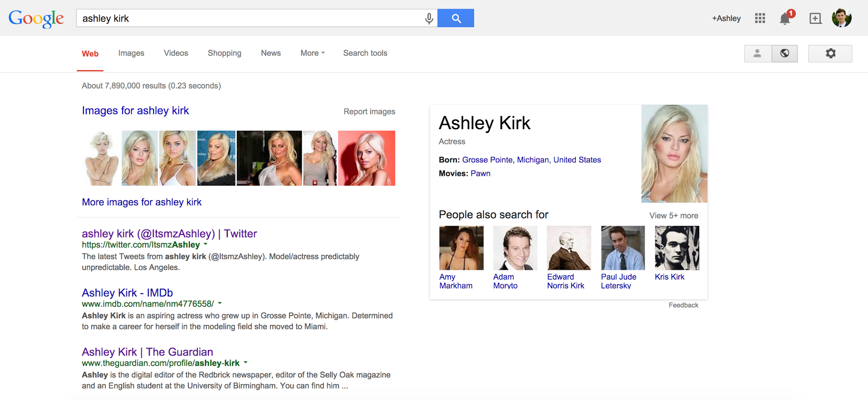Open search settings gear

tap(830, 53)
